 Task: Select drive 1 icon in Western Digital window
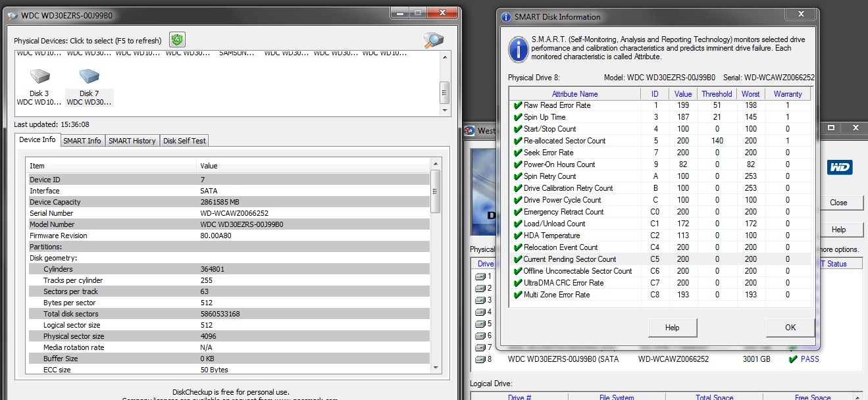[x=480, y=276]
